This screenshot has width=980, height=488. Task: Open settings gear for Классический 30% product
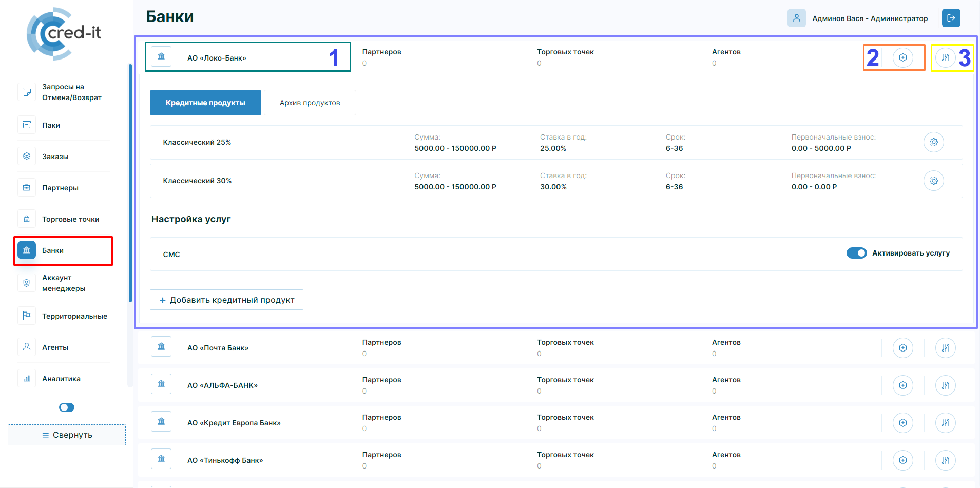(933, 181)
